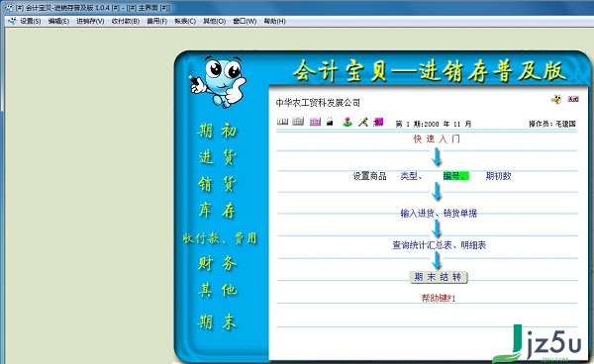Open the 设置(S) menu
Viewport: 594px width, 364px height.
[x=31, y=21]
